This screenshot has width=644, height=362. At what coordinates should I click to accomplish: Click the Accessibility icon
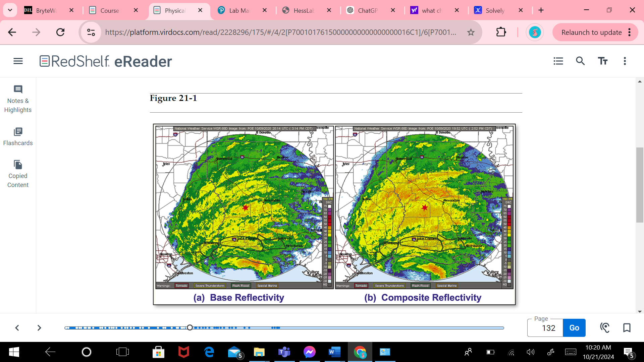[x=605, y=327]
